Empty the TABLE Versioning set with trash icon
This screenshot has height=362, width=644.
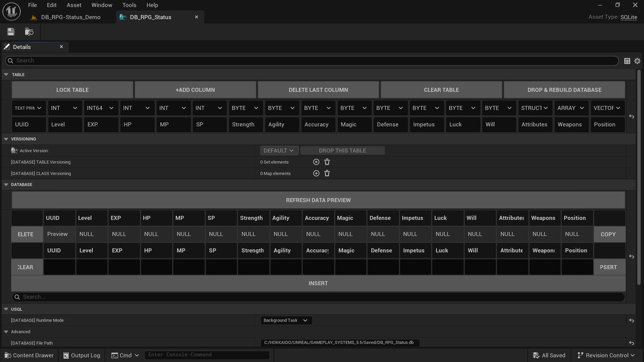pyautogui.click(x=327, y=162)
